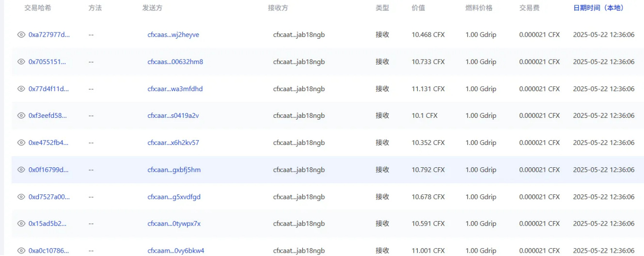Click the 交易哈希 column header
Viewport: 644px width, 256px height.
point(38,8)
